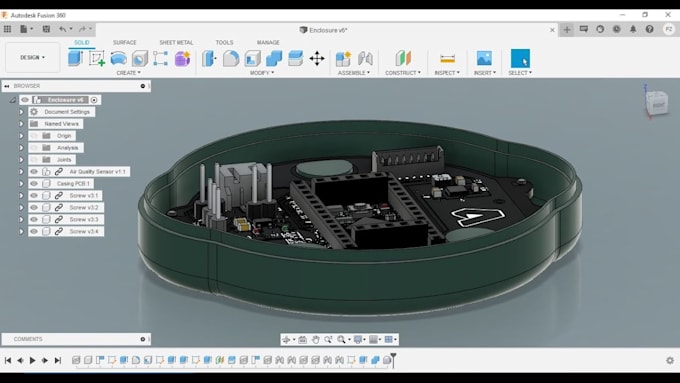Hide the Air Quality Sensor v1:1 component
This screenshot has width=680, height=383.
pos(34,172)
